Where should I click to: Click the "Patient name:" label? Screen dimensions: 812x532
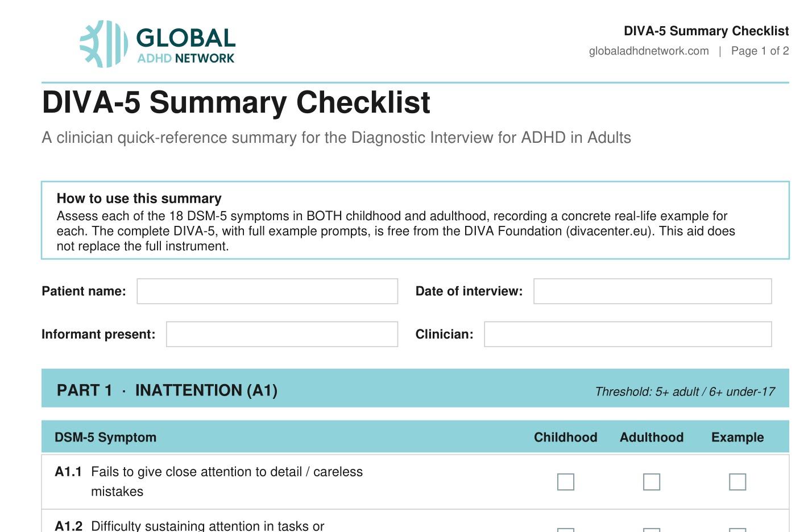[84, 291]
